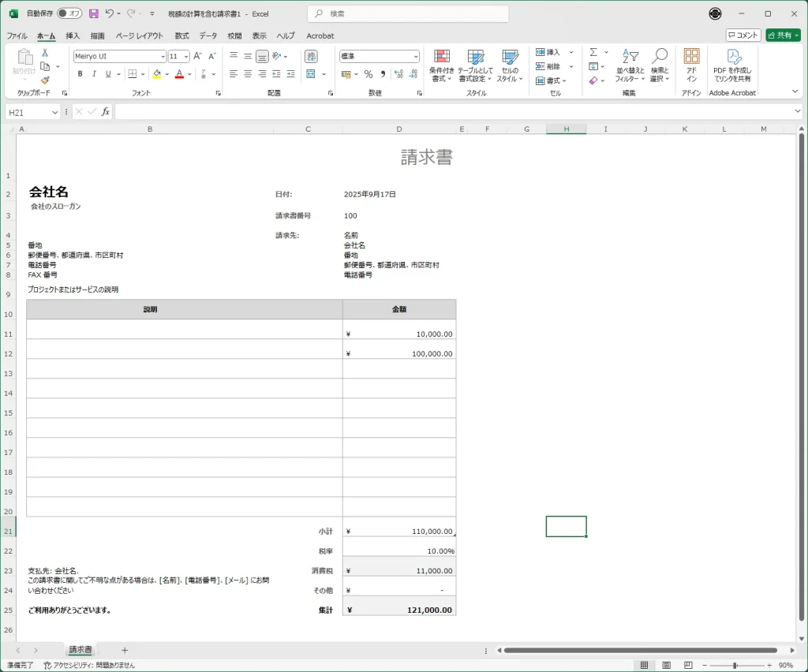Switch to the 数式 formulas tab
Viewport: 808px width, 672px height.
(181, 35)
